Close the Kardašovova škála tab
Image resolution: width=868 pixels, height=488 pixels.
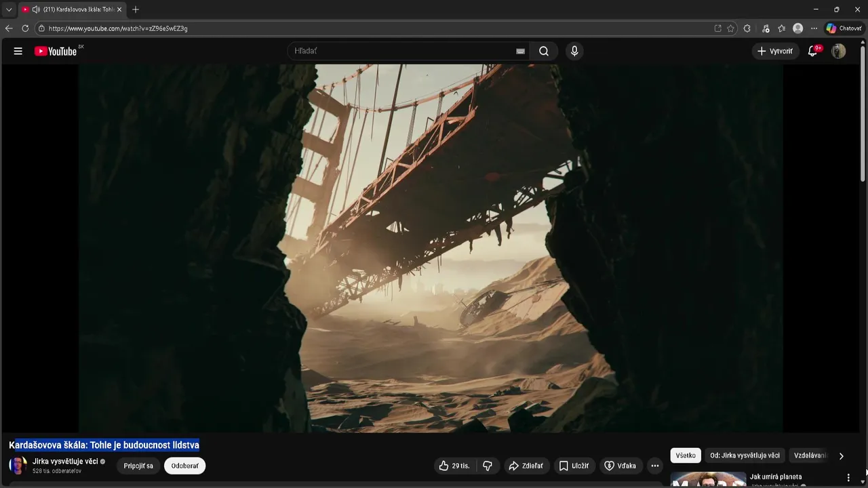(119, 9)
